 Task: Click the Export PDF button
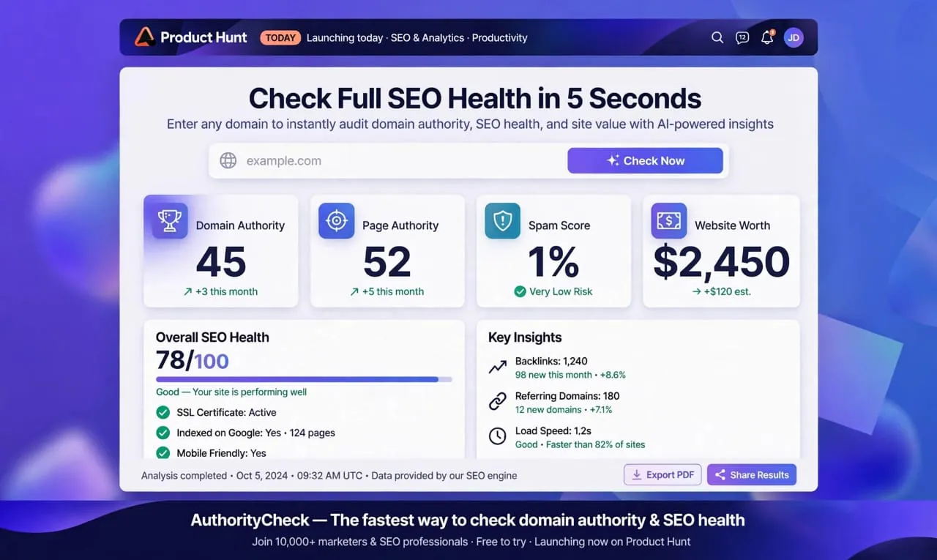[662, 475]
